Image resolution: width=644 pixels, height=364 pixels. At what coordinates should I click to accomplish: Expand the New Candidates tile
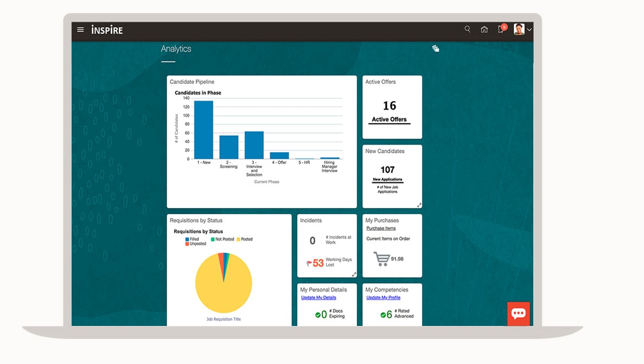click(x=419, y=205)
